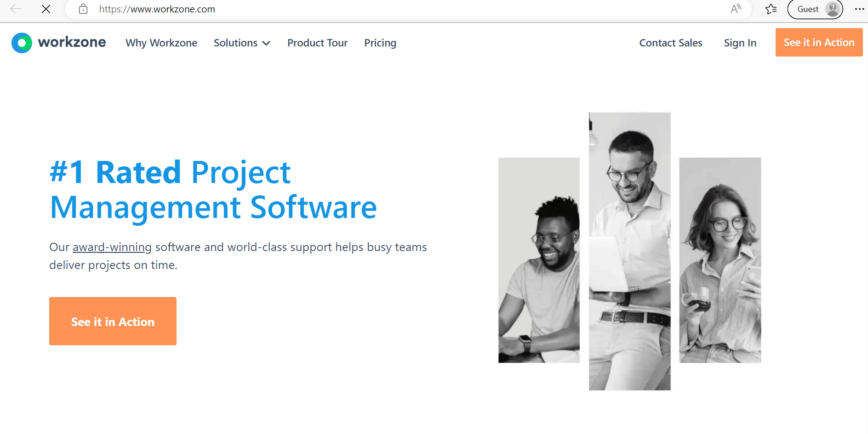Expand the Solutions dropdown
The width and height of the screenshot is (868, 434).
click(x=242, y=43)
